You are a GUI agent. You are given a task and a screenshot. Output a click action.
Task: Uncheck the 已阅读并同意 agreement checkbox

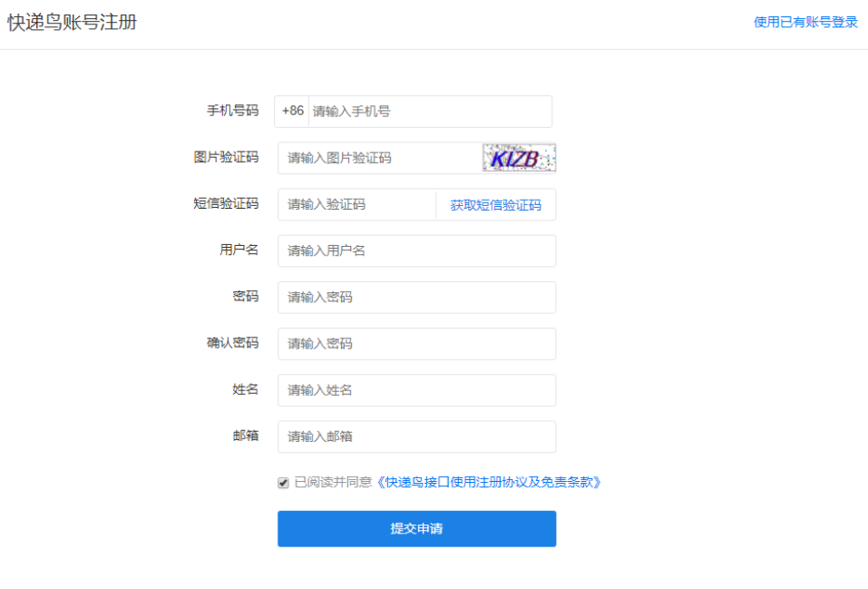[x=283, y=483]
